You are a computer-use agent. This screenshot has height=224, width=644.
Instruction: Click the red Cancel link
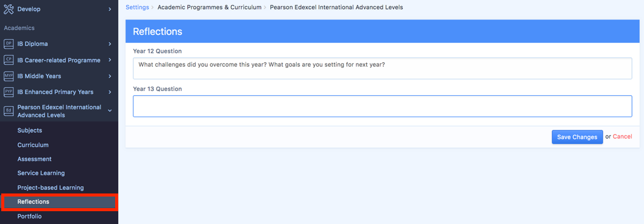coord(622,137)
